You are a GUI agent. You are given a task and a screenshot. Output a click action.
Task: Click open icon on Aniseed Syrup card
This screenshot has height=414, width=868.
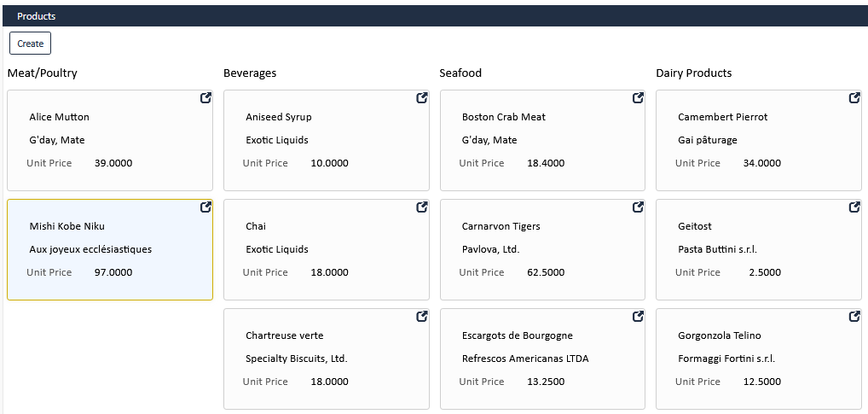(x=422, y=98)
